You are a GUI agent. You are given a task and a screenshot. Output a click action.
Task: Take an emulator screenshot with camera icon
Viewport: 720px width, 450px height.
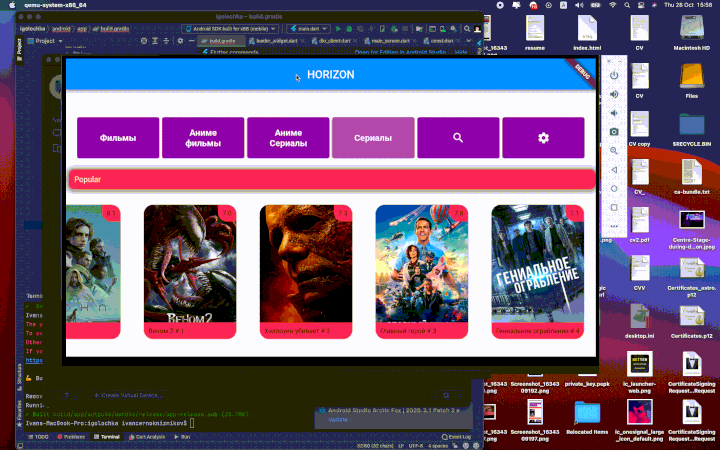614,132
